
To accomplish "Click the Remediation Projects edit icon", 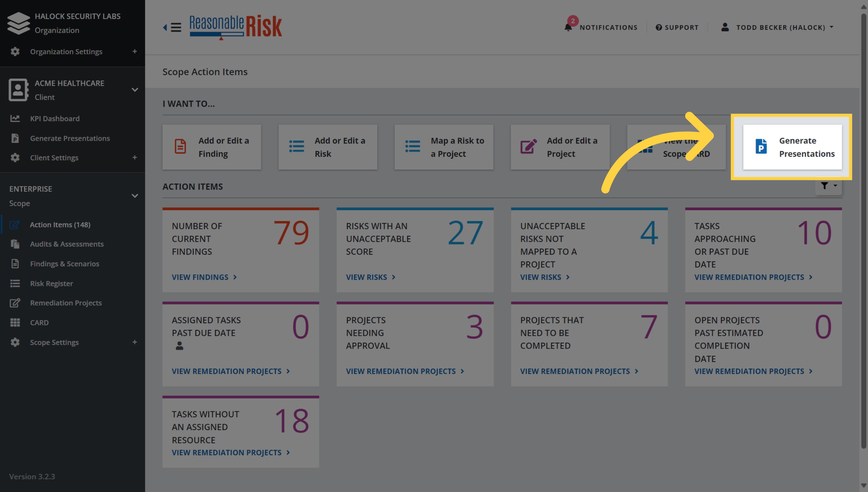I will pyautogui.click(x=15, y=303).
